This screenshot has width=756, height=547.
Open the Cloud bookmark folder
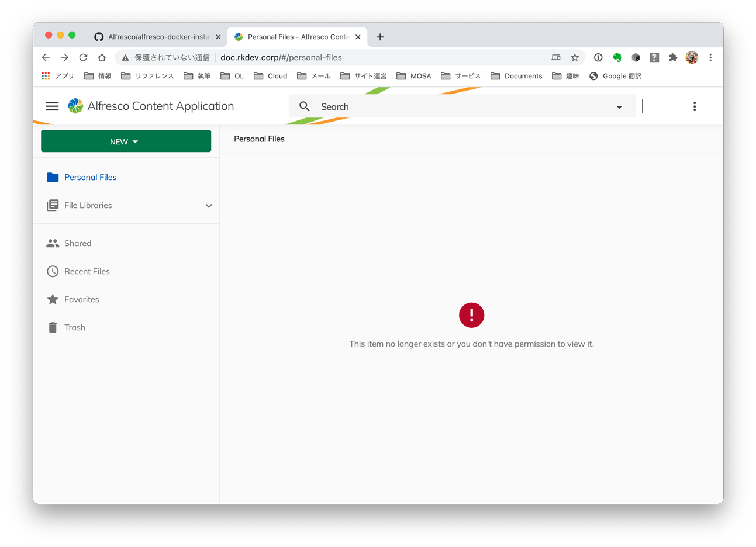click(x=270, y=76)
